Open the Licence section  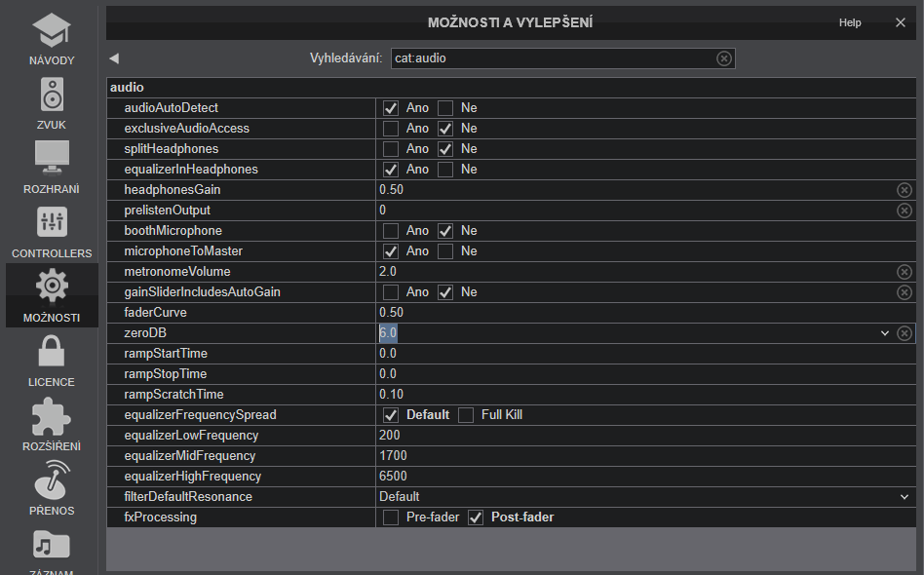coord(52,361)
